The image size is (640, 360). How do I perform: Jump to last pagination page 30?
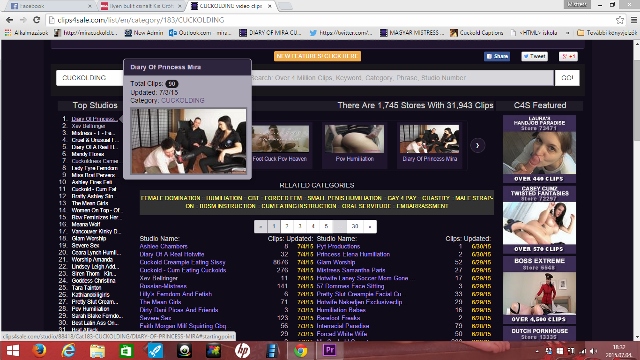coord(355,226)
